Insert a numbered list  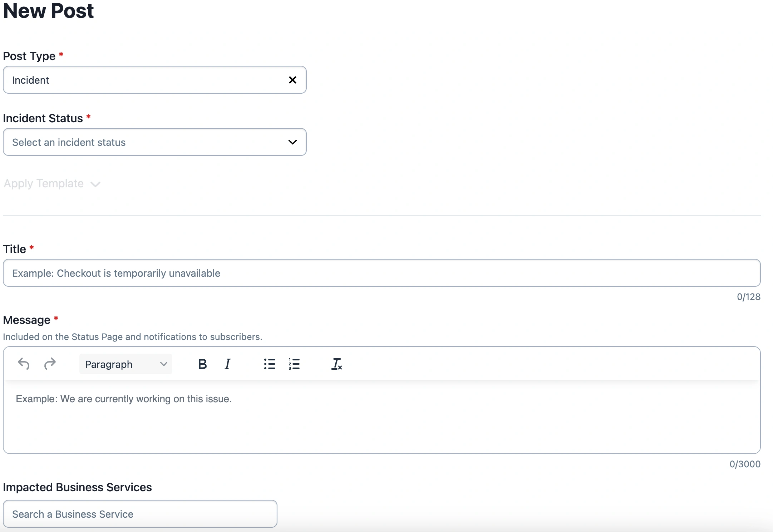(294, 364)
